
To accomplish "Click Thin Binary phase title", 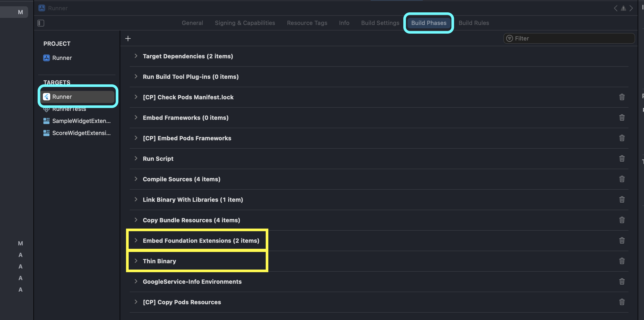I will click(159, 261).
